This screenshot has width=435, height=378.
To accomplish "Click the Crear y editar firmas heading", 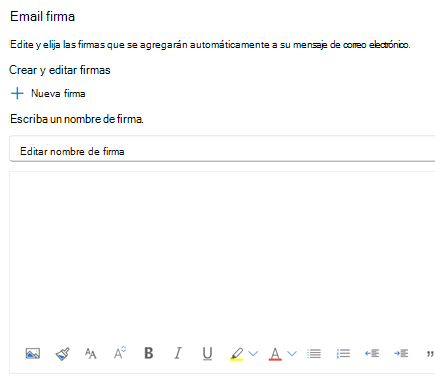I will click(x=60, y=70).
